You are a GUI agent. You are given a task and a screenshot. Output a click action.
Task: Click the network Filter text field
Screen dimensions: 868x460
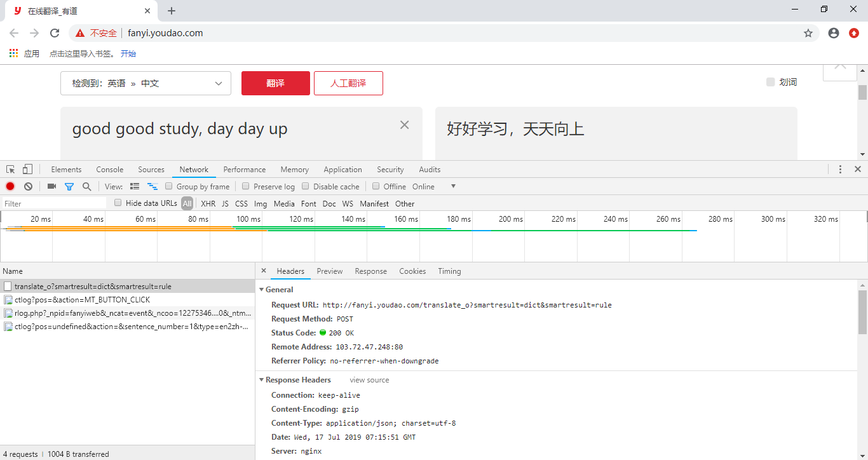[x=53, y=203]
